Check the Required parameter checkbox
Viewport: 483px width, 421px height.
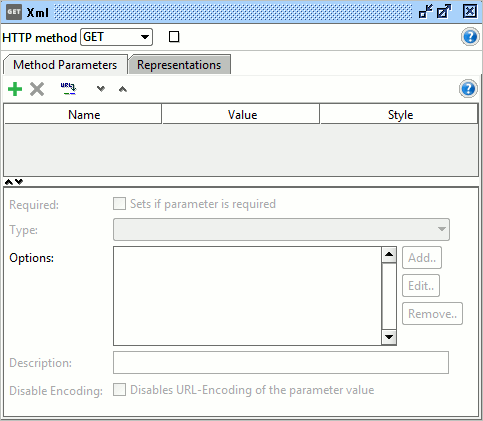point(119,204)
